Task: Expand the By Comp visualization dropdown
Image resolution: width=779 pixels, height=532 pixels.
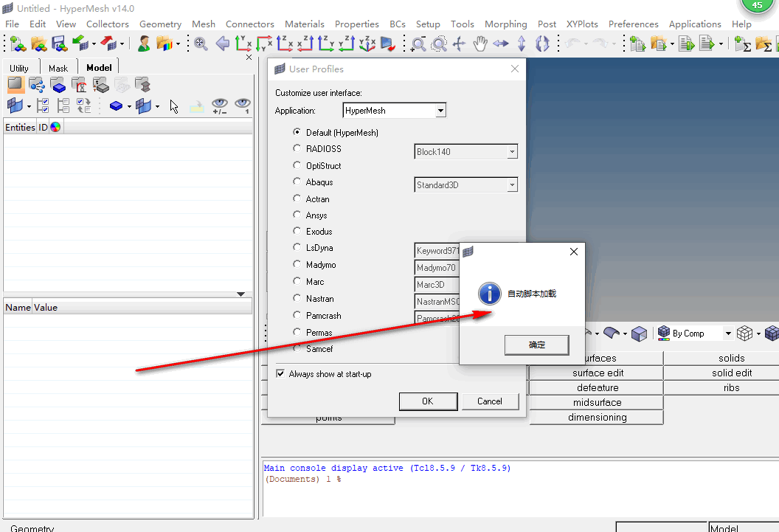Action: [x=727, y=334]
